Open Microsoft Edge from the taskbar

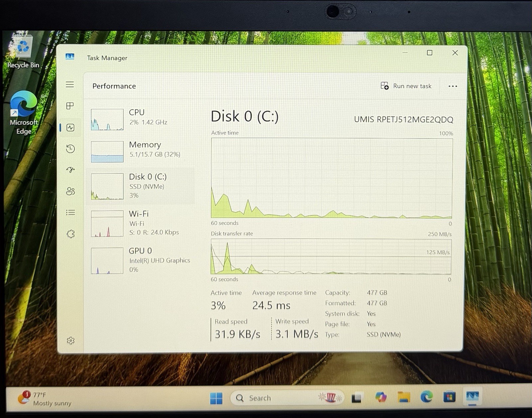427,397
